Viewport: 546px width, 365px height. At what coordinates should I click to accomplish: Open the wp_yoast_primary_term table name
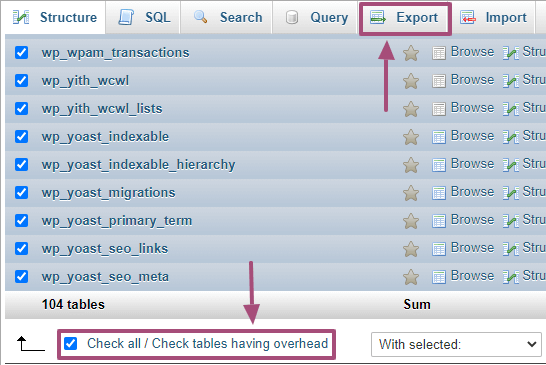(x=117, y=221)
